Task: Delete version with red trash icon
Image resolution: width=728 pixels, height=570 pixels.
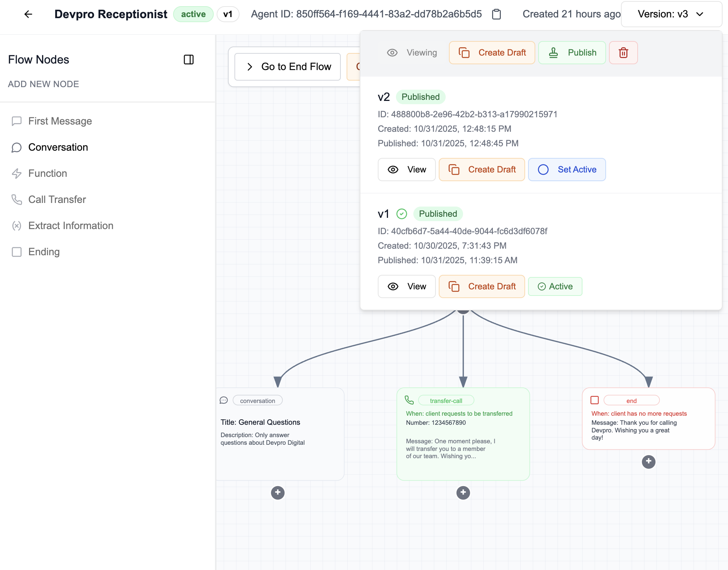Action: [x=623, y=53]
